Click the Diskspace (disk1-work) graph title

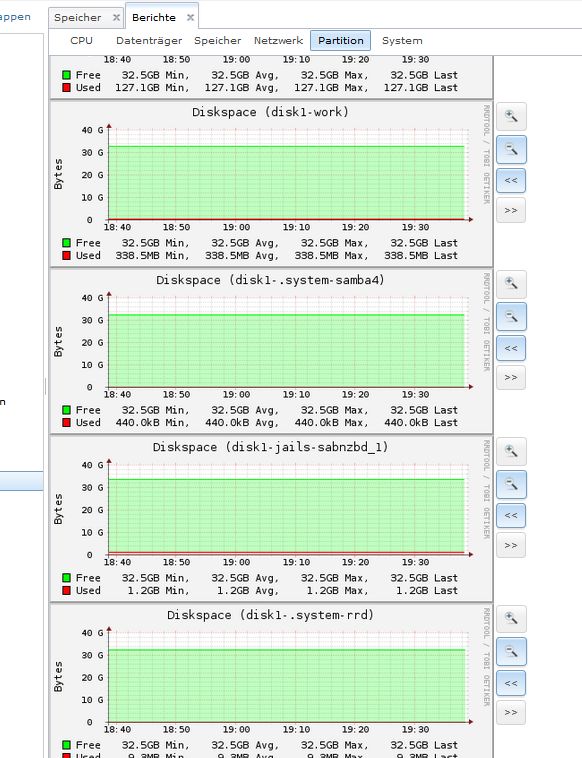click(270, 112)
